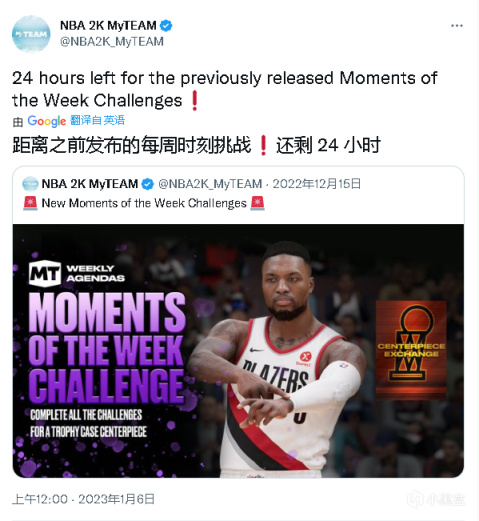This screenshot has width=479, height=521.
Task: Click the Google logo in translation line
Action: click(47, 121)
